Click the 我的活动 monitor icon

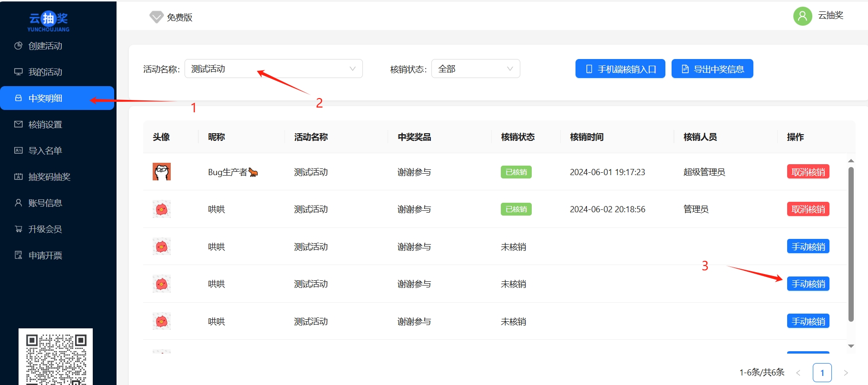click(19, 72)
